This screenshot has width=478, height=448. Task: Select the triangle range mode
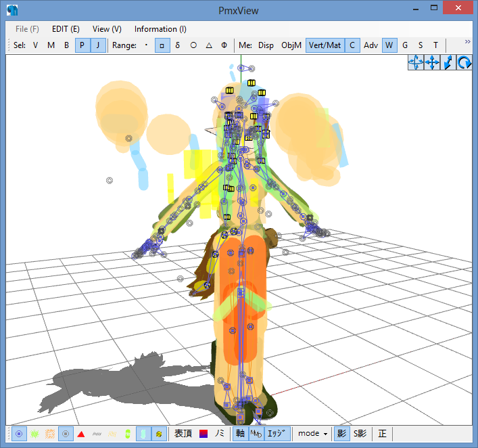point(209,45)
